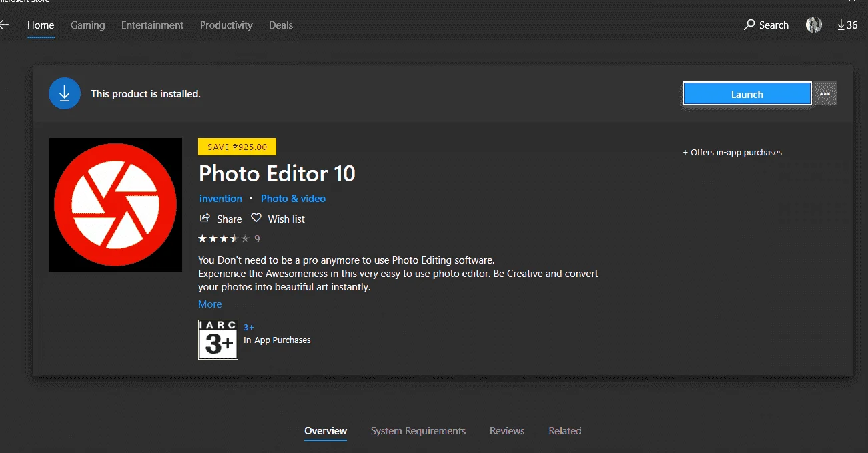Open the invention publisher link
The height and width of the screenshot is (453, 868).
point(221,199)
